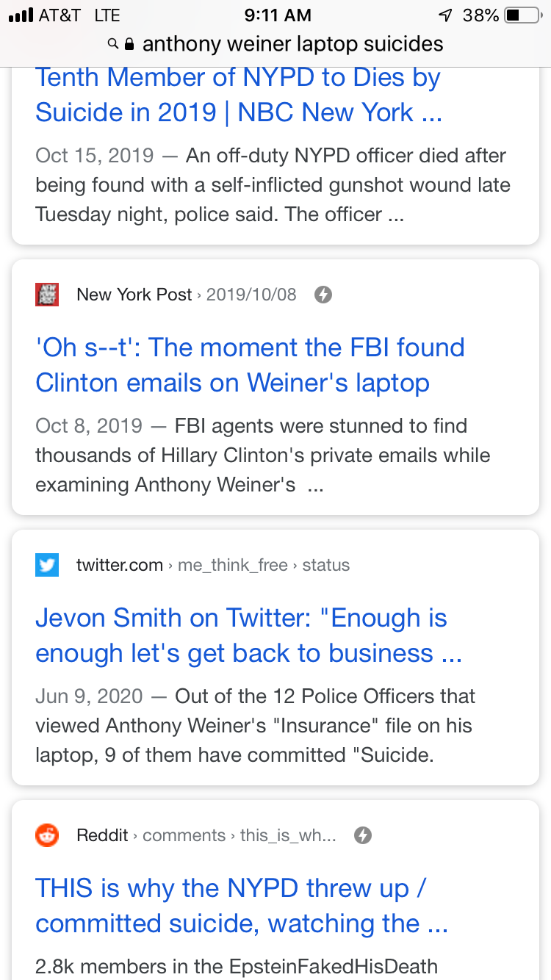This screenshot has height=980, width=551.
Task: Open 'THIS is why the NYPD' Reddit headline
Action: click(x=242, y=906)
